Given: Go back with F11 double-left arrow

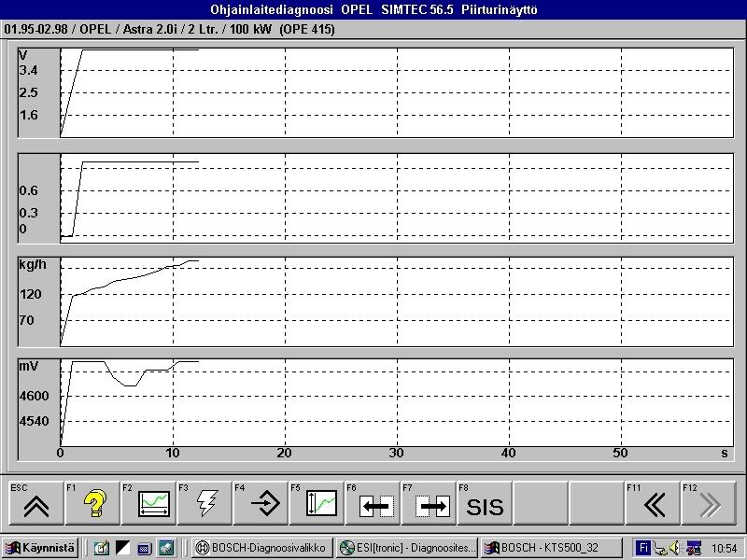Looking at the screenshot, I should coord(653,505).
